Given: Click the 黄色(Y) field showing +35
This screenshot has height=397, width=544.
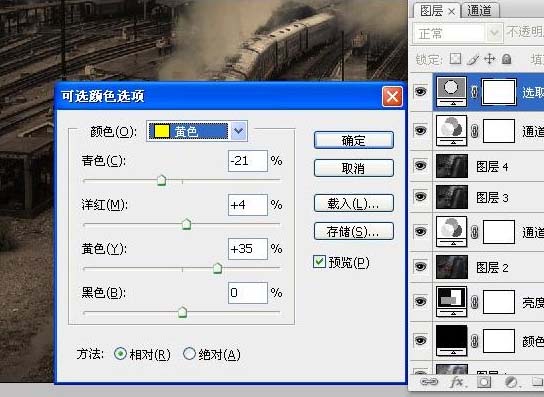Looking at the screenshot, I should point(248,249).
